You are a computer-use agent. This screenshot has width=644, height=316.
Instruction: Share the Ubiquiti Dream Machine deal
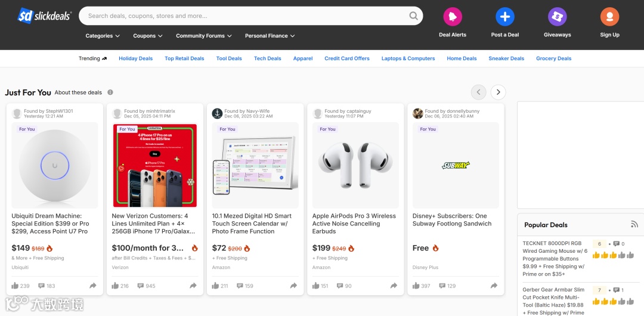pos(93,286)
